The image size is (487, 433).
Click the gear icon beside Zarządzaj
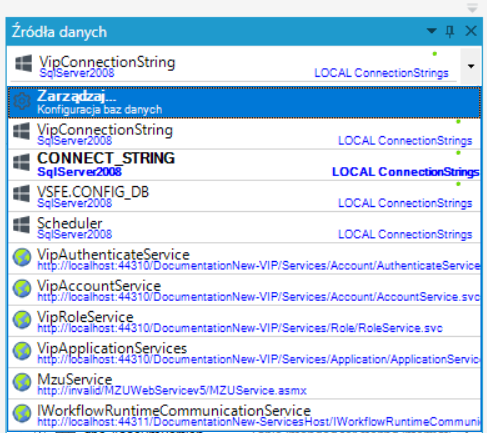pyautogui.click(x=22, y=101)
